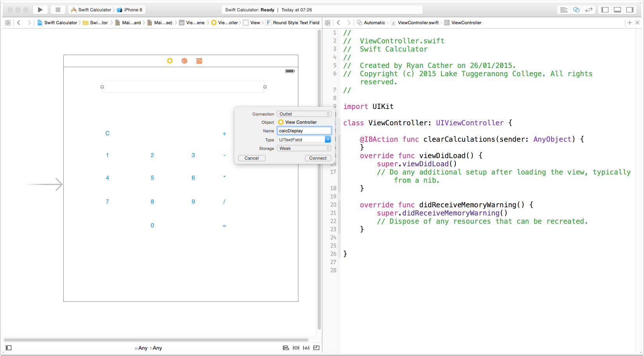Select the C clear button
This screenshot has height=356, width=644.
tap(107, 133)
